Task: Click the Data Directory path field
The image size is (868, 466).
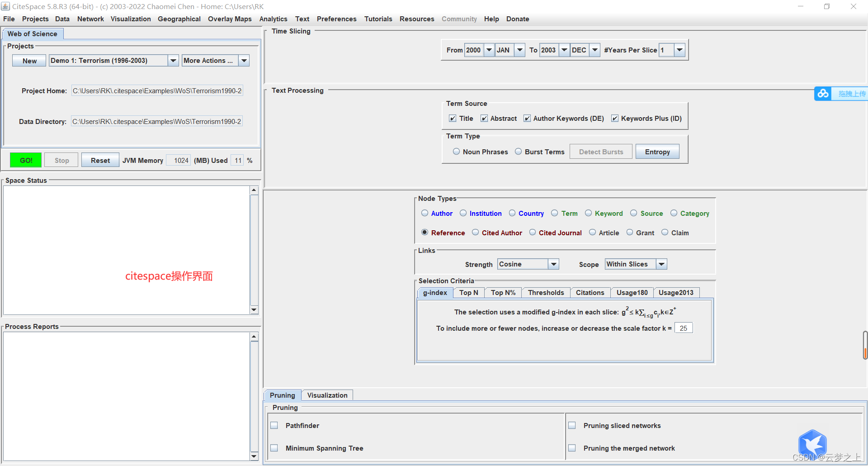Action: tap(157, 121)
